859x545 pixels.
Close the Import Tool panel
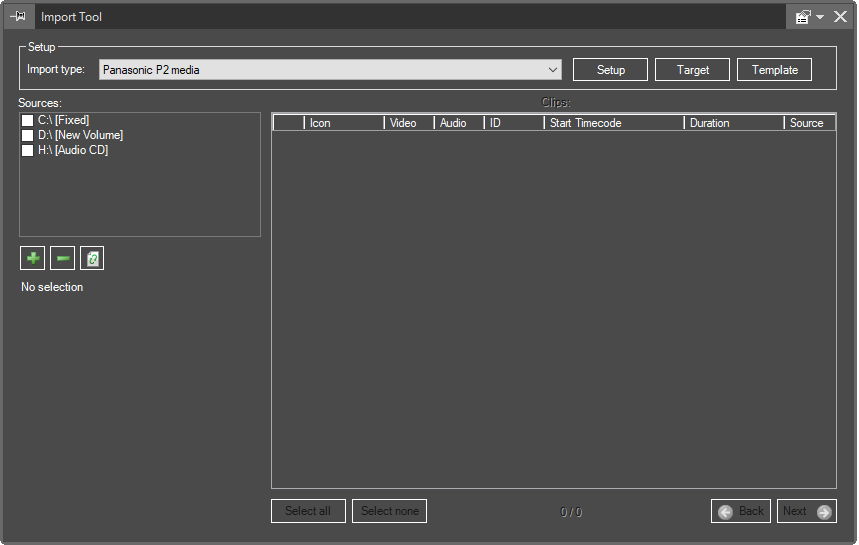[840, 17]
